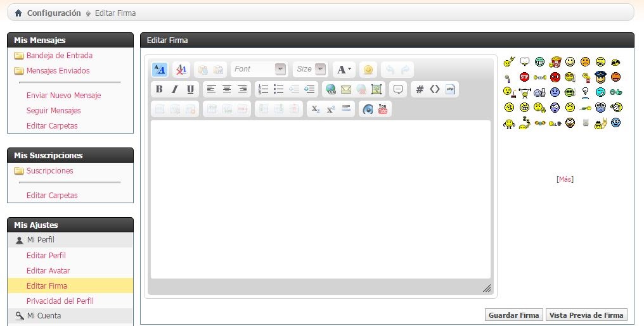This screenshot has height=326, width=644.
Task: Toggle the editor source mode button
Action: (159, 69)
